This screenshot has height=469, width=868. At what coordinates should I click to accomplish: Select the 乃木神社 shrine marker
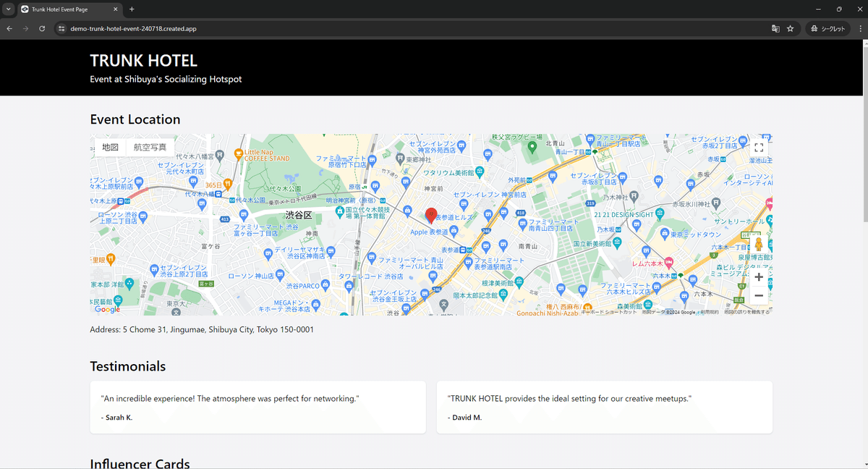(634, 195)
